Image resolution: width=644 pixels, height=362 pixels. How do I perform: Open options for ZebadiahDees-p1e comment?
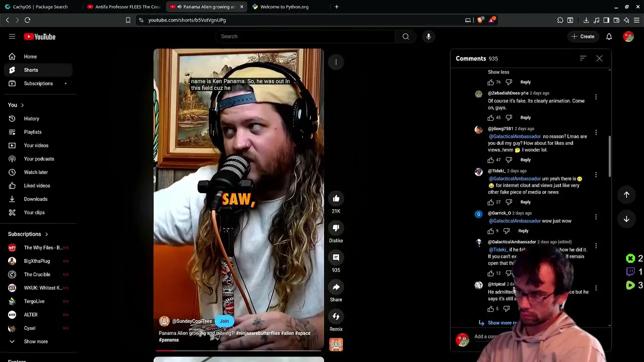click(x=596, y=97)
